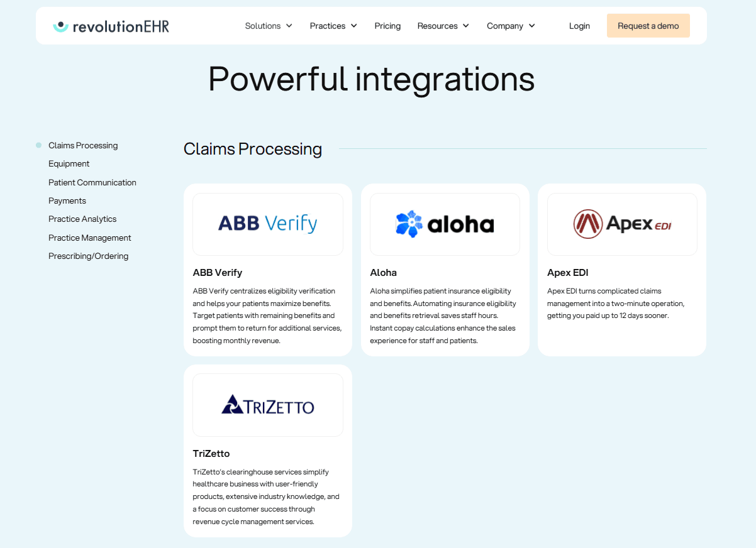Image resolution: width=756 pixels, height=548 pixels.
Task: Click the Apex EDI logo image
Action: 622,224
